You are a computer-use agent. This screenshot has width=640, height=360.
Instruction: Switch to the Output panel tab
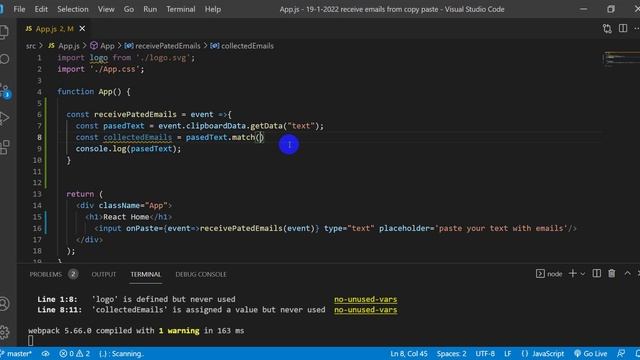[x=104, y=274]
